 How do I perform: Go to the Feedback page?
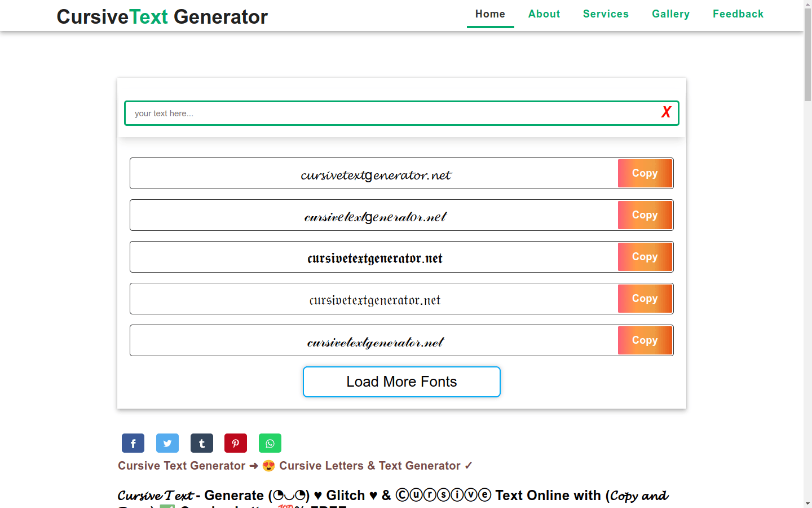click(x=738, y=14)
